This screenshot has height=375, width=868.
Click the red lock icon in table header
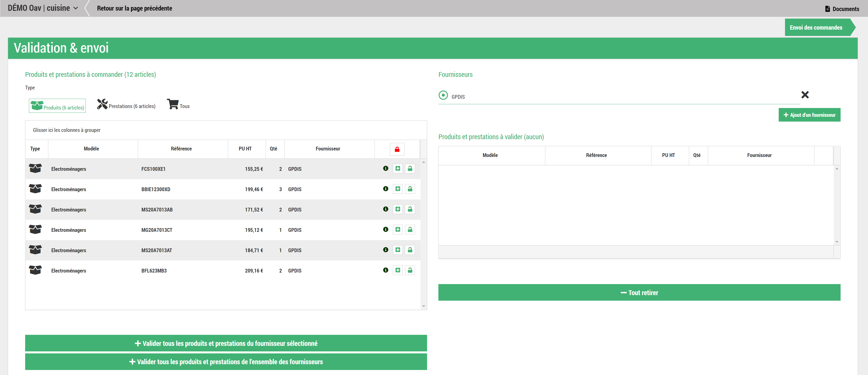pyautogui.click(x=397, y=149)
